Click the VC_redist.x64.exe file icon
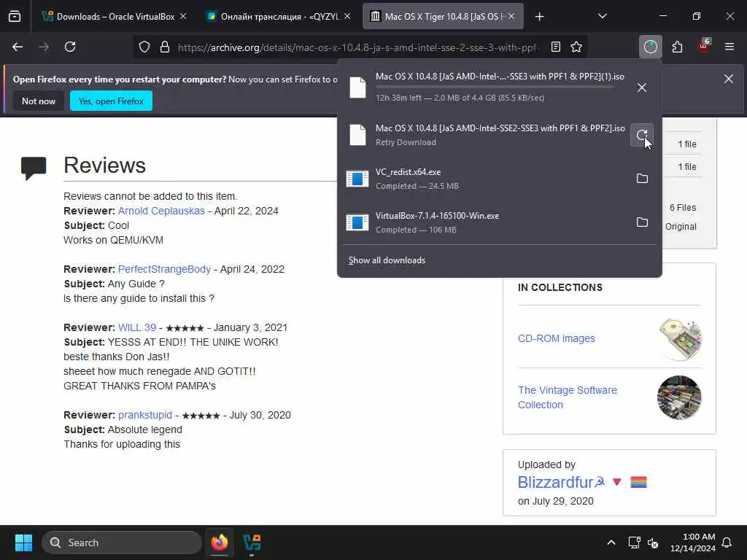The width and height of the screenshot is (747, 560). pos(357,179)
